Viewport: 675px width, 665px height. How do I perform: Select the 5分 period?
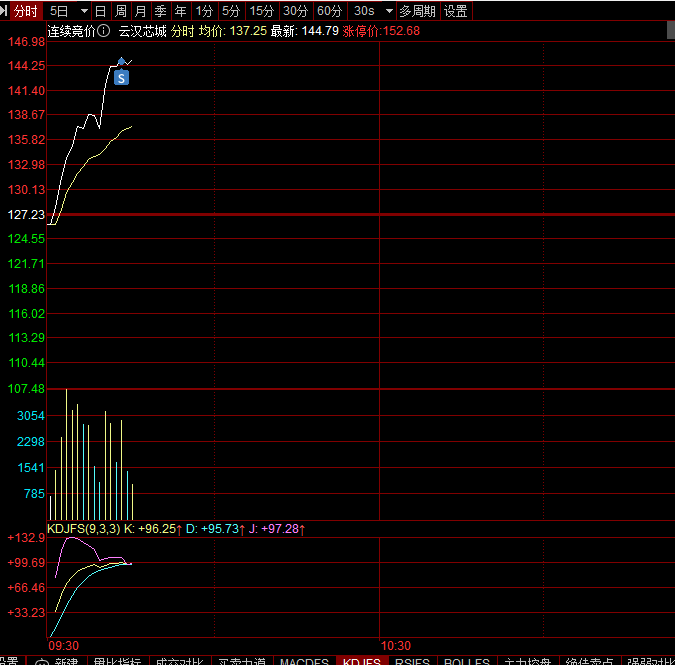231,11
